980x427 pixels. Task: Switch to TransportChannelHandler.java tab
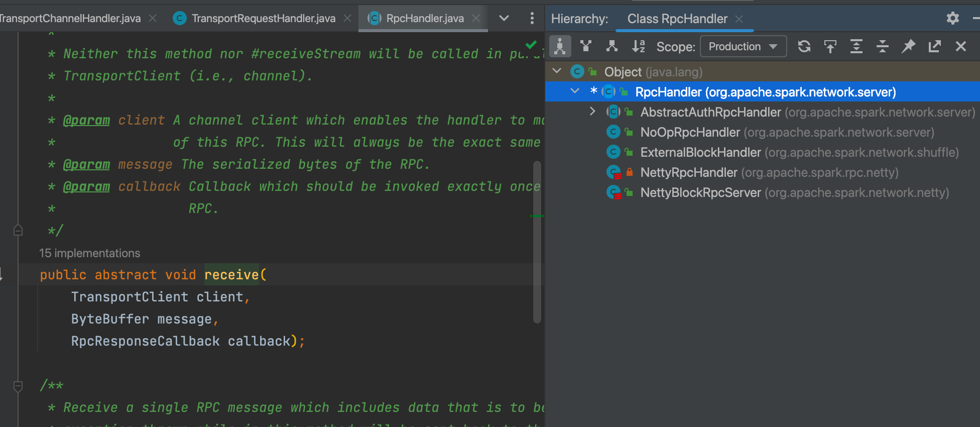click(x=70, y=19)
